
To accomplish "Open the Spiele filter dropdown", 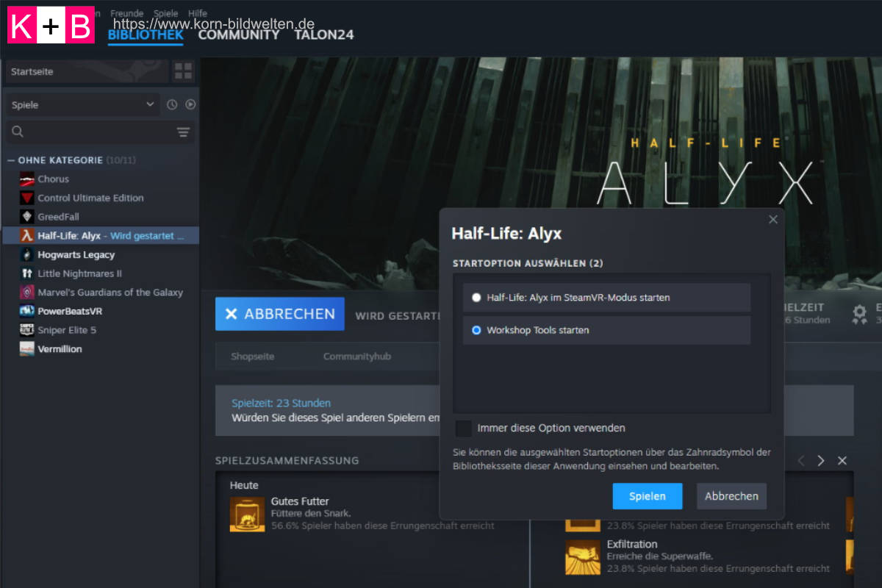I will point(82,105).
